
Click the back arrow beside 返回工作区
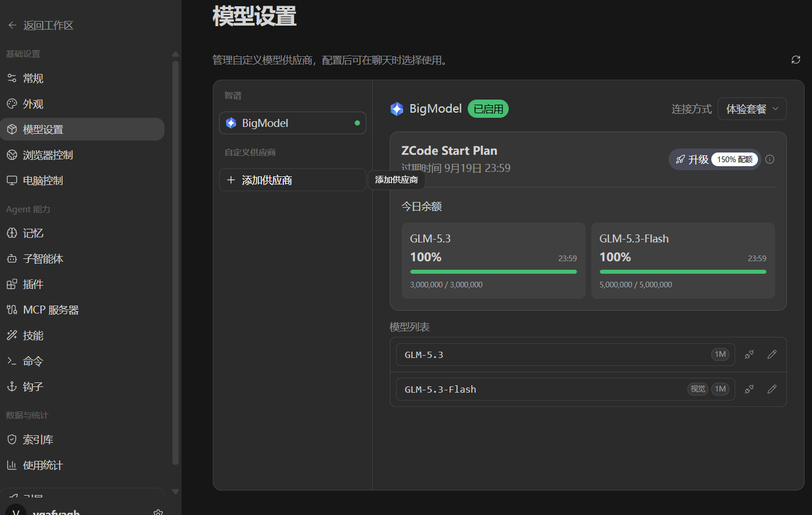pos(12,25)
